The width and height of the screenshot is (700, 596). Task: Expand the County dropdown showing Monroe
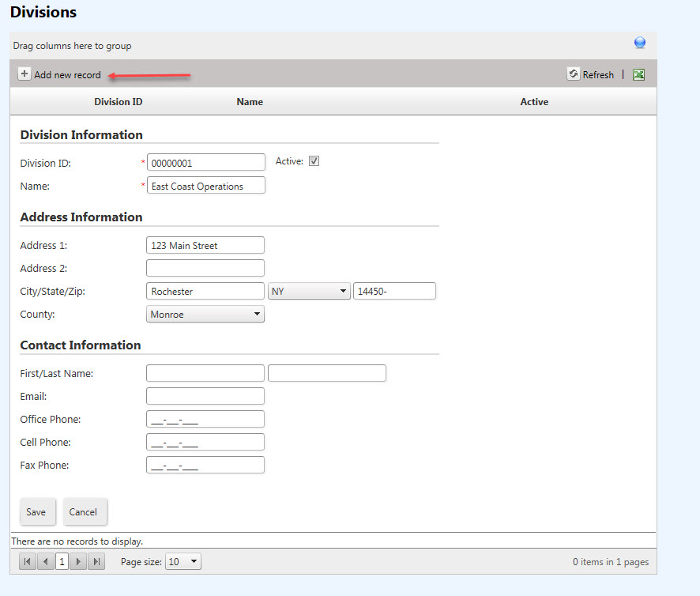pos(205,314)
